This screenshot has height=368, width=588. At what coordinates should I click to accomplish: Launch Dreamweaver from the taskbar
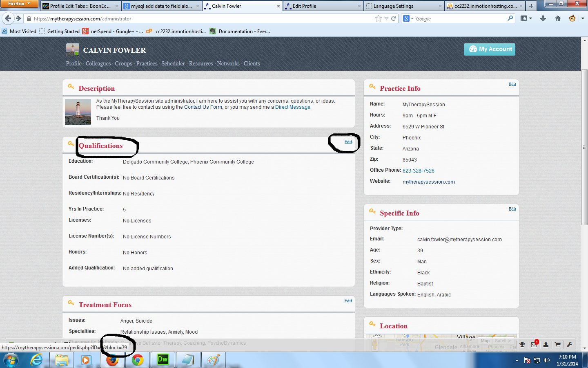(163, 360)
